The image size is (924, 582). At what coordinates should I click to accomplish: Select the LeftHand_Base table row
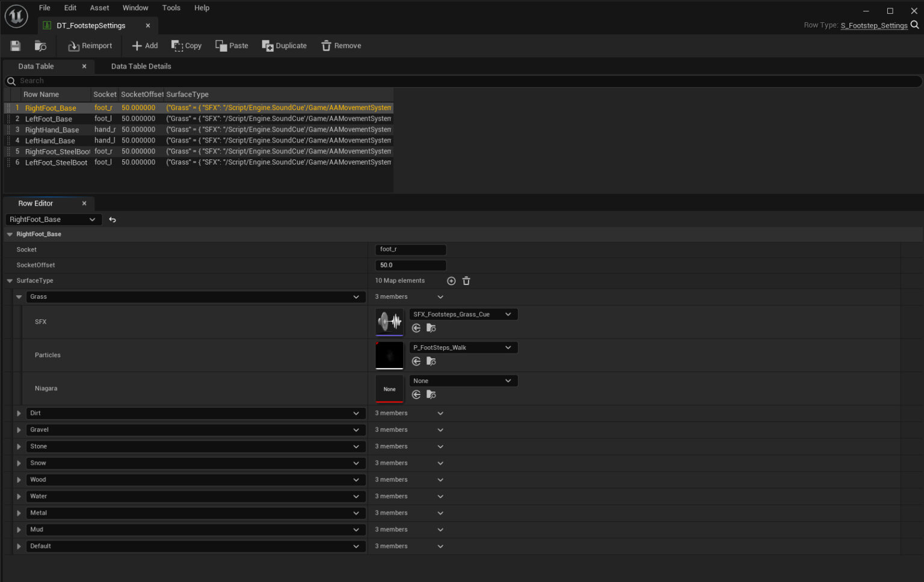(x=50, y=141)
